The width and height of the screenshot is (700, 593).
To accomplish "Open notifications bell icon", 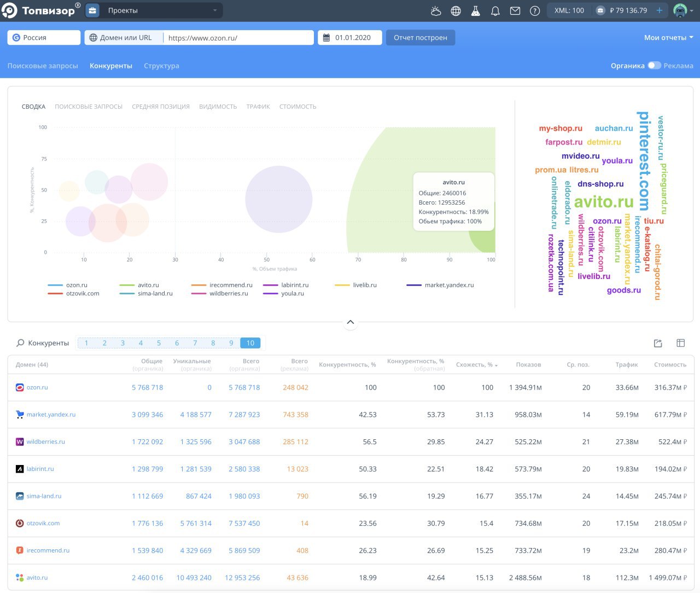I will pyautogui.click(x=495, y=10).
